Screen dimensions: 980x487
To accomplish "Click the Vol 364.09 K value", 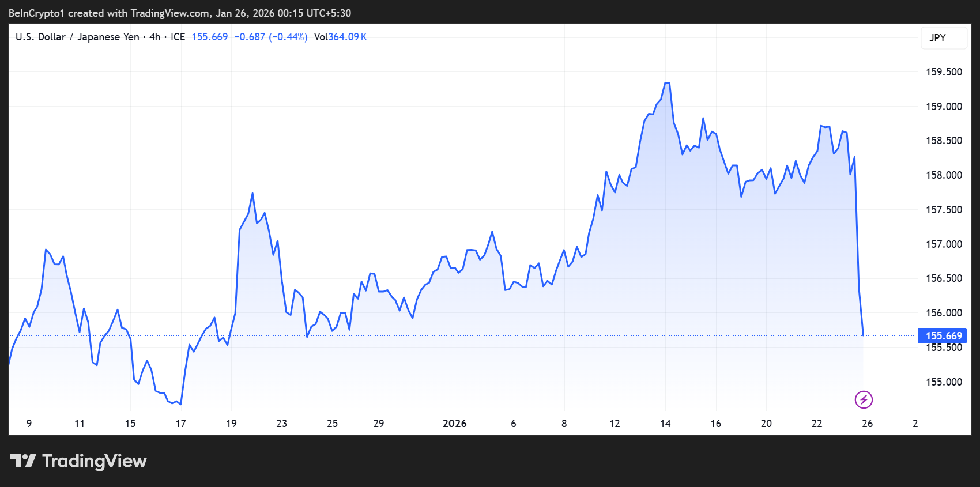I will click(x=340, y=37).
